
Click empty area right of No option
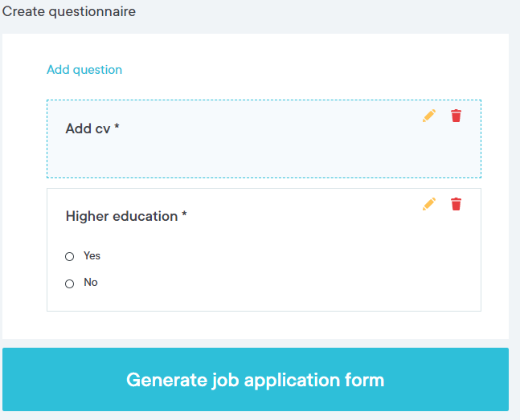(281, 283)
